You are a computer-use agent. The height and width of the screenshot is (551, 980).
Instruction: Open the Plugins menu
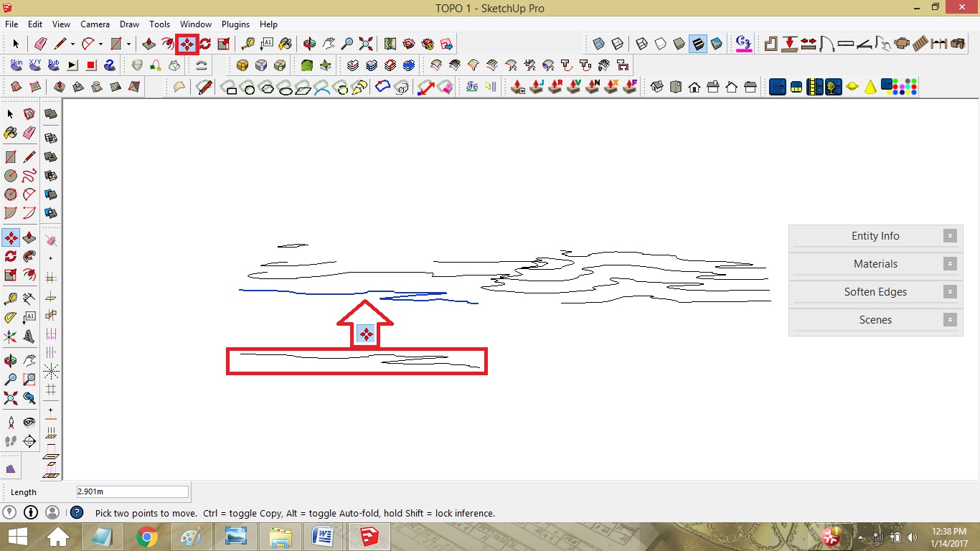[x=235, y=24]
